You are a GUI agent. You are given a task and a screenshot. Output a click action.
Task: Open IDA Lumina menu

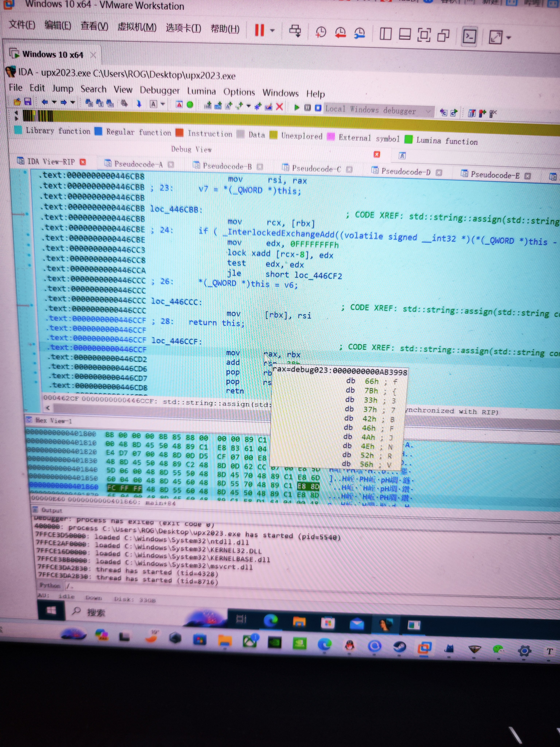pos(201,91)
